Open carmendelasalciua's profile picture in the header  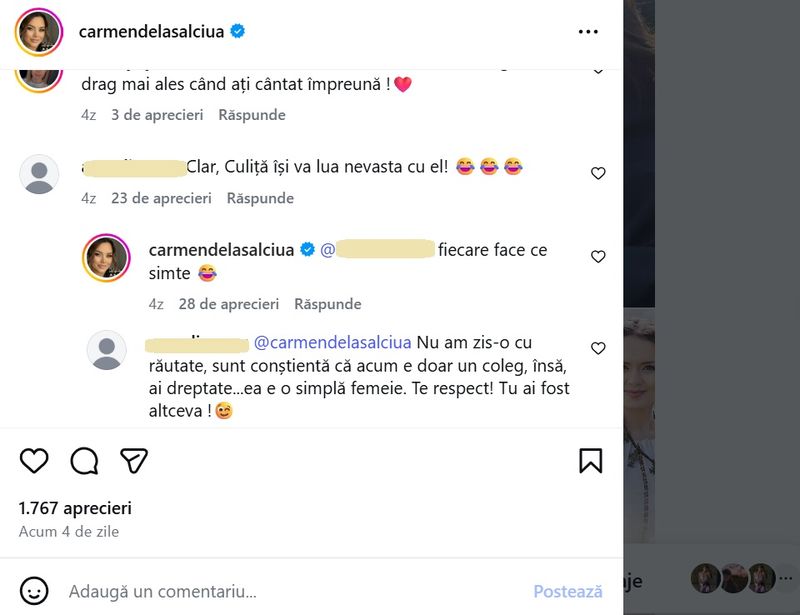[38, 31]
